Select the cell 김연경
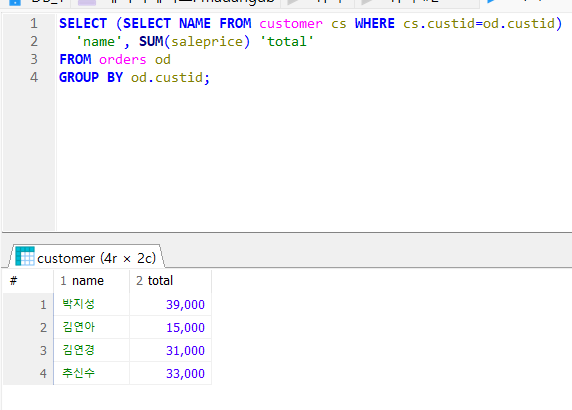The image size is (572, 410). pyautogui.click(x=91, y=350)
